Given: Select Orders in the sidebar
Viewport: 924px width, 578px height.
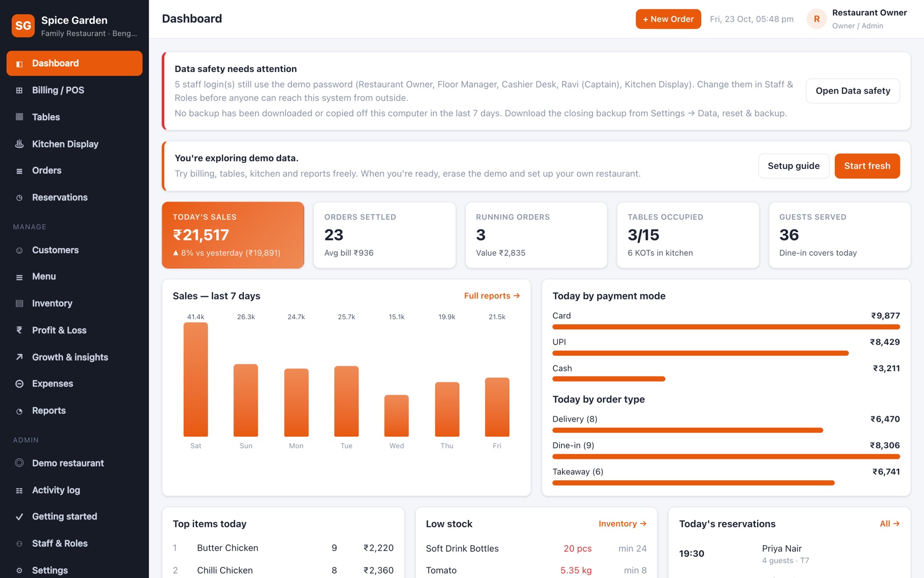Looking at the screenshot, I should (74, 171).
